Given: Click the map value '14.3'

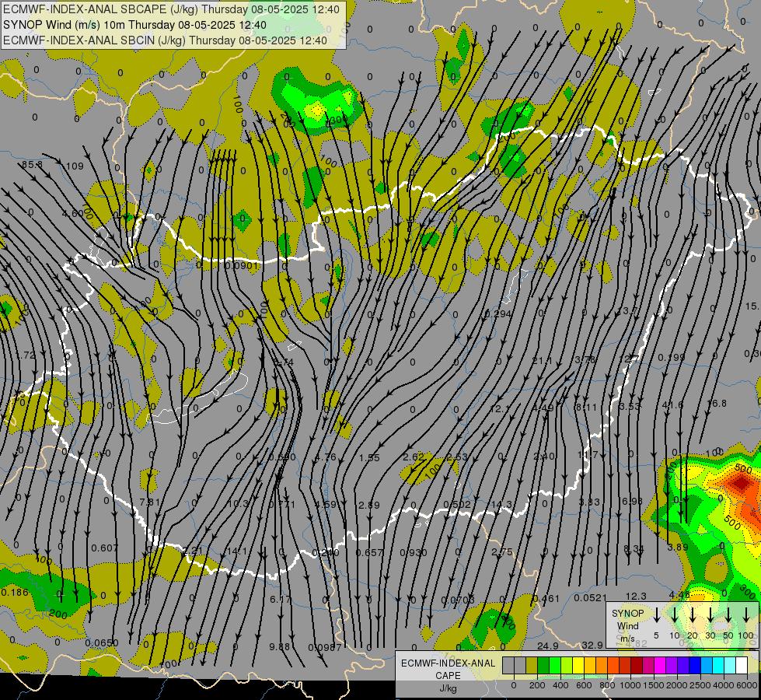Looking at the screenshot, I should pyautogui.click(x=501, y=504).
